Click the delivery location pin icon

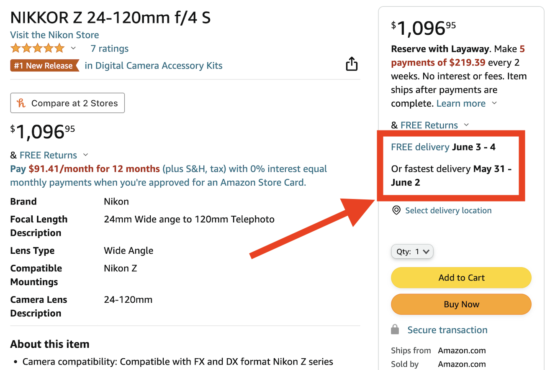(396, 210)
